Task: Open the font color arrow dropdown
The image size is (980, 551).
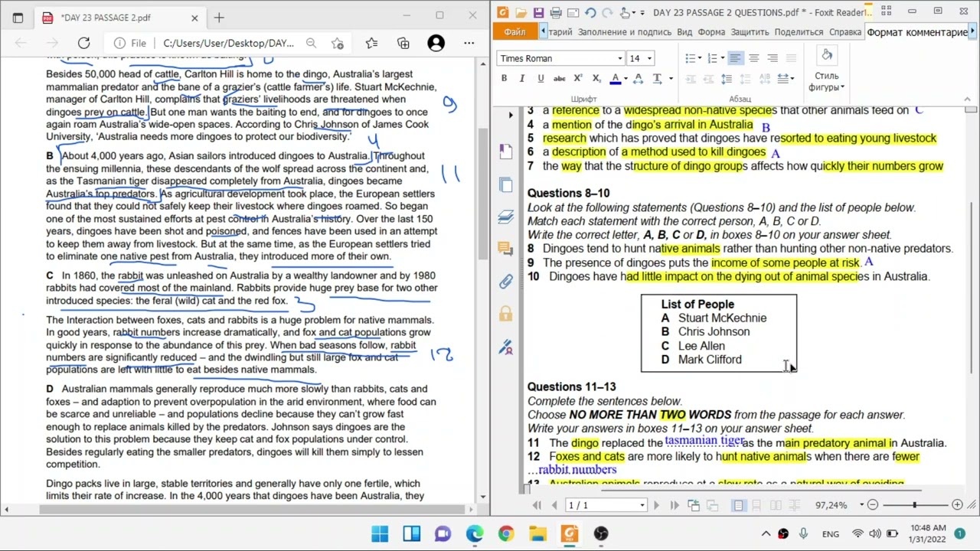Action: [626, 78]
